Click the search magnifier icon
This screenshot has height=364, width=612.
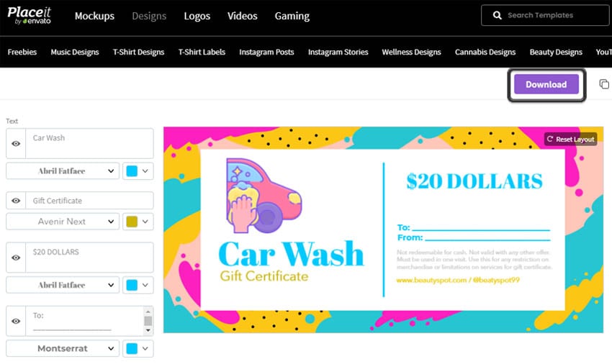coord(497,15)
